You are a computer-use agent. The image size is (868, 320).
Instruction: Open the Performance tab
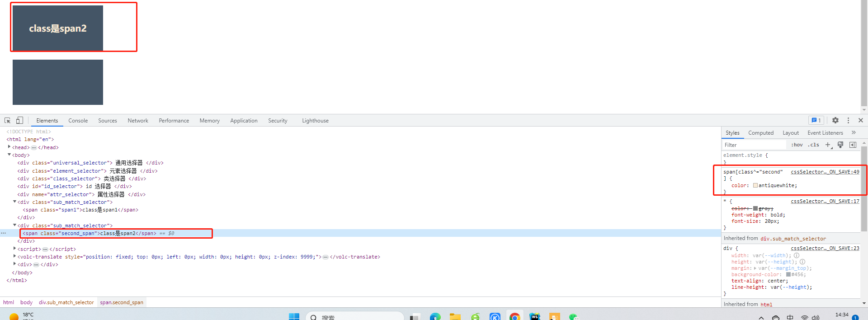(174, 121)
